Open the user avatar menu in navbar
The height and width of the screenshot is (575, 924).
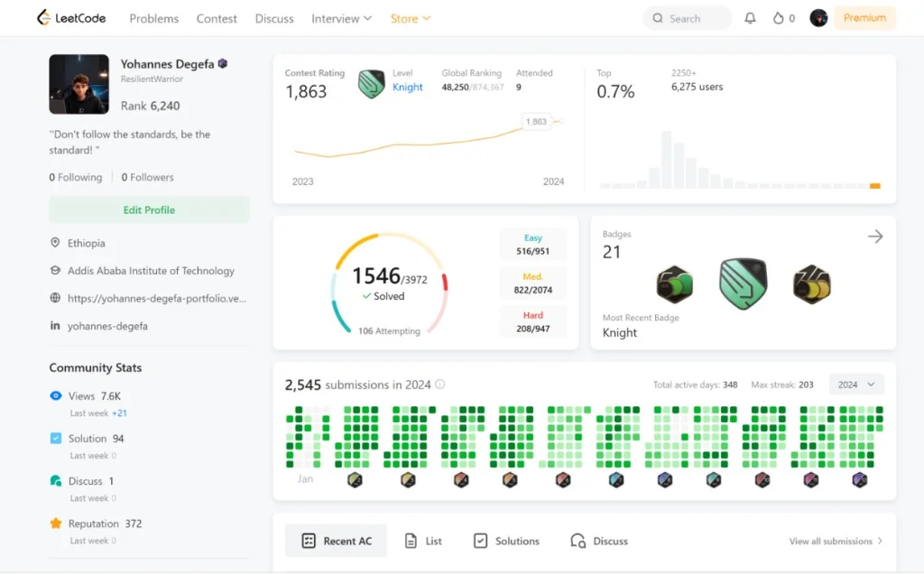[818, 18]
